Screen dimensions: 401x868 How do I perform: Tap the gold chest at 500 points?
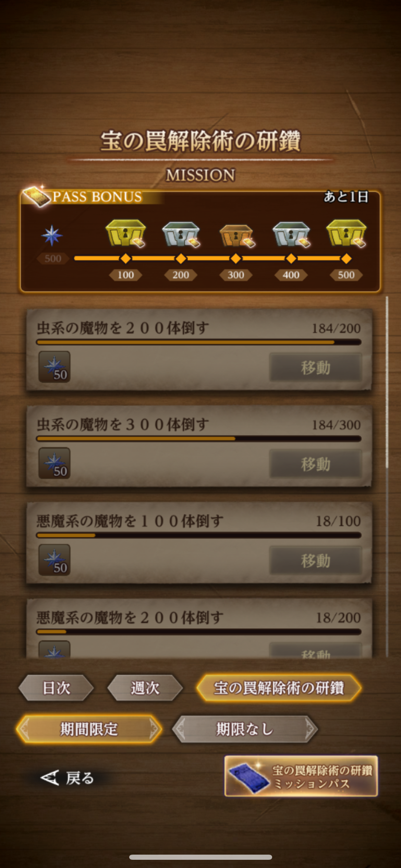(346, 233)
